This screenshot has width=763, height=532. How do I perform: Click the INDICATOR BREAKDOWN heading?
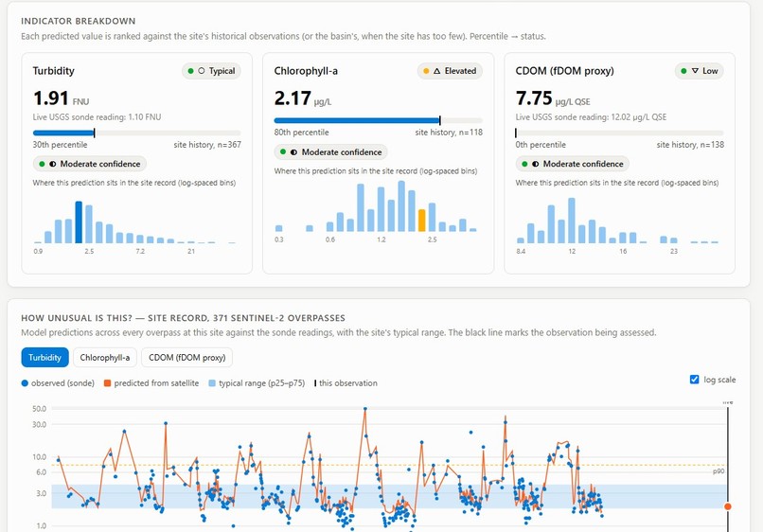(79, 21)
